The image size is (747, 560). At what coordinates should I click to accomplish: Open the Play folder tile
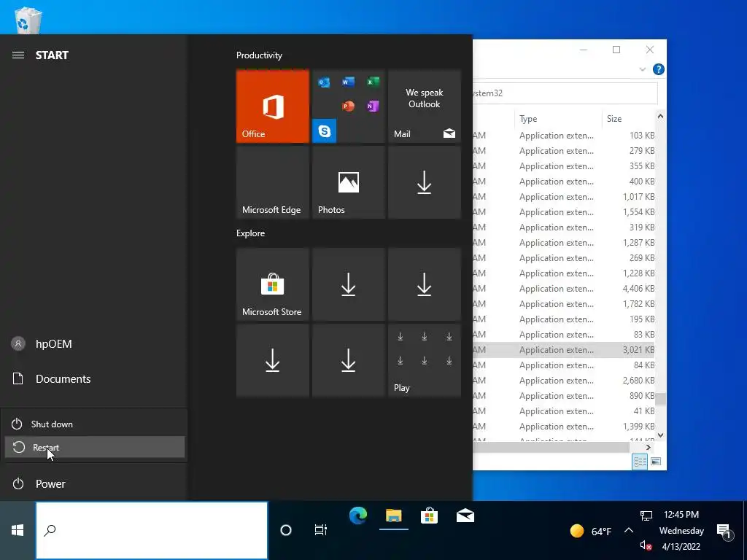click(425, 360)
